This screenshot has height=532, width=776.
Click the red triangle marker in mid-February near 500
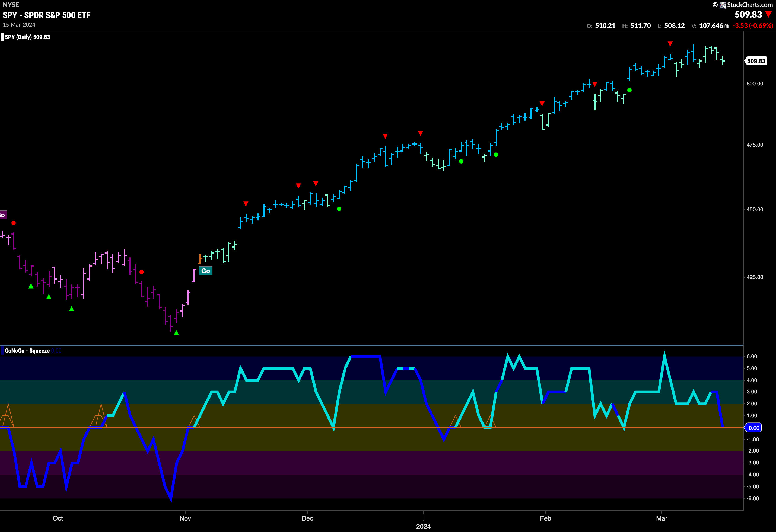point(595,84)
